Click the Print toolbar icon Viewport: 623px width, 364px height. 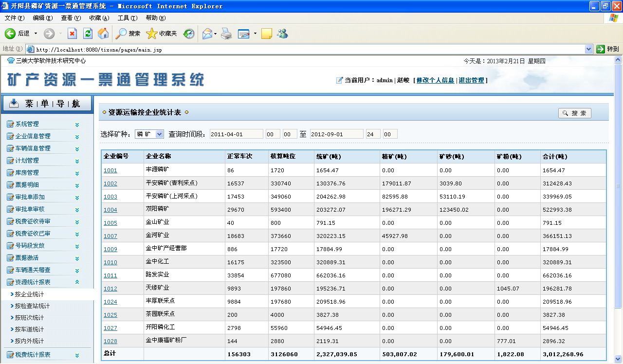coord(226,34)
